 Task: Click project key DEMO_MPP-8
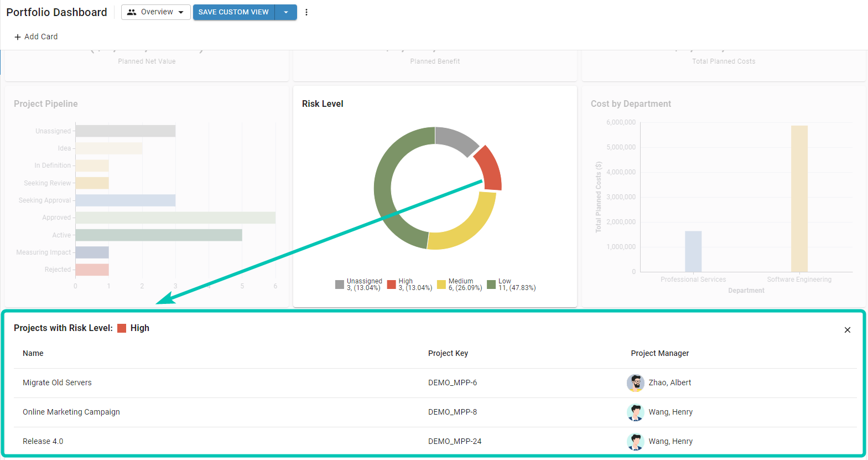coord(453,412)
